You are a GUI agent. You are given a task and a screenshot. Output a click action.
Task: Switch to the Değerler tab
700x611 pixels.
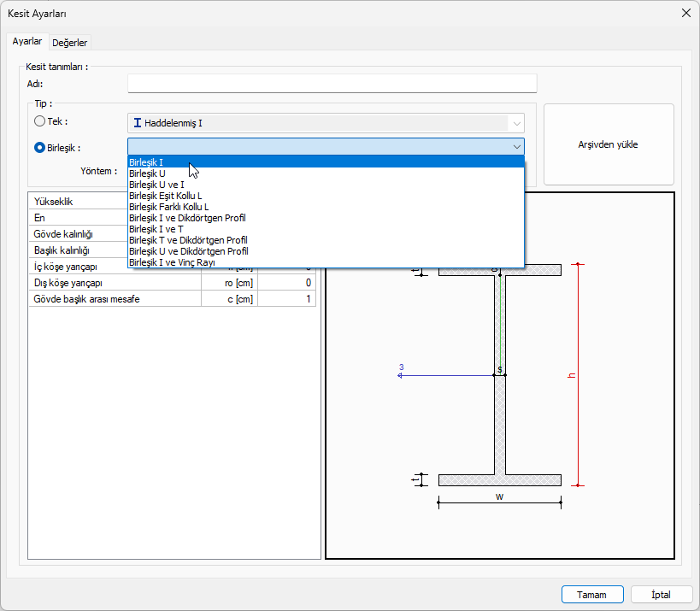pos(70,43)
